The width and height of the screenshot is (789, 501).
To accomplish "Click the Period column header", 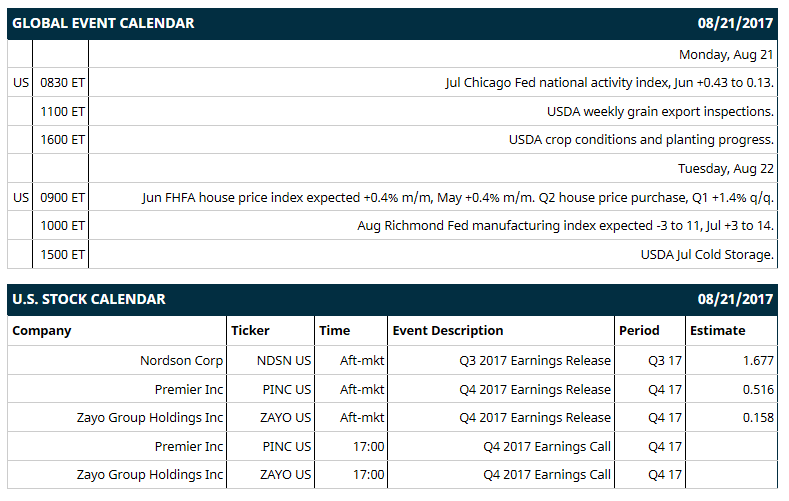I will click(639, 330).
